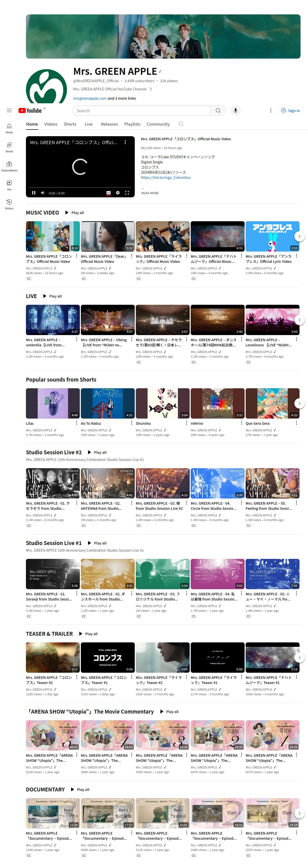Show next Popular sounds from Shorts
308x868 pixels.
299,403
